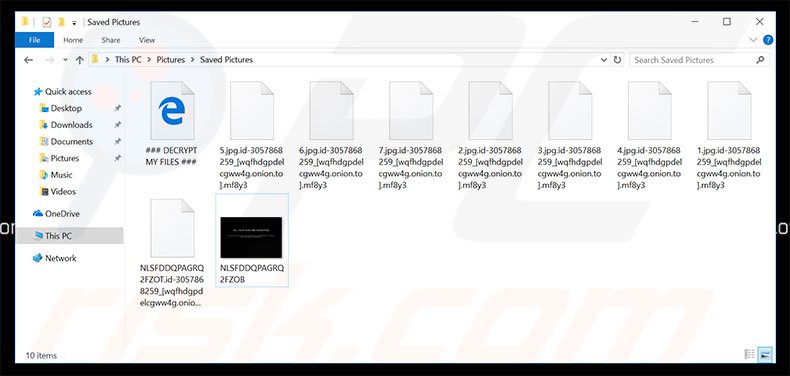Open the recent locations dropdown arrow

pos(65,59)
